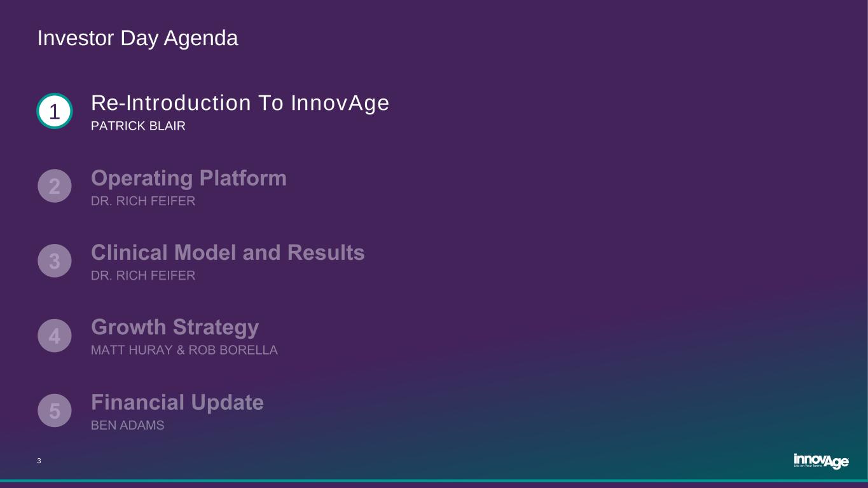The image size is (868, 488).
Task: Jump to the Growth Strategy section
Action: pos(175,327)
